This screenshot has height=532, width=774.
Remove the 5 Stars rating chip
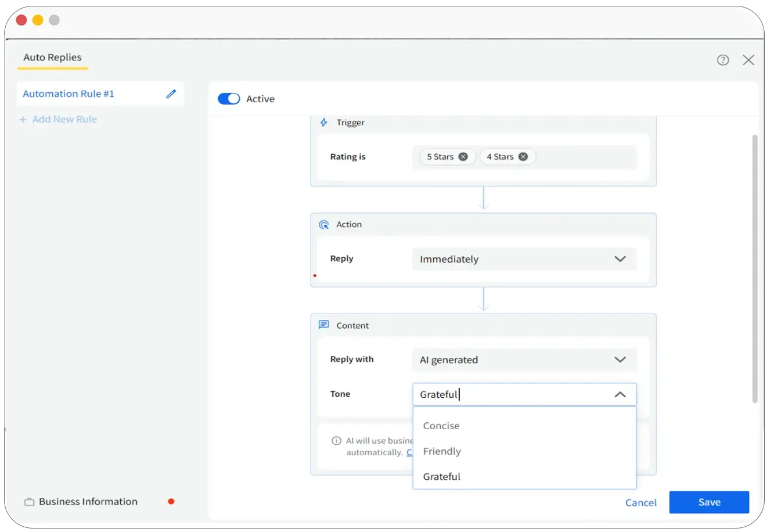(x=463, y=157)
